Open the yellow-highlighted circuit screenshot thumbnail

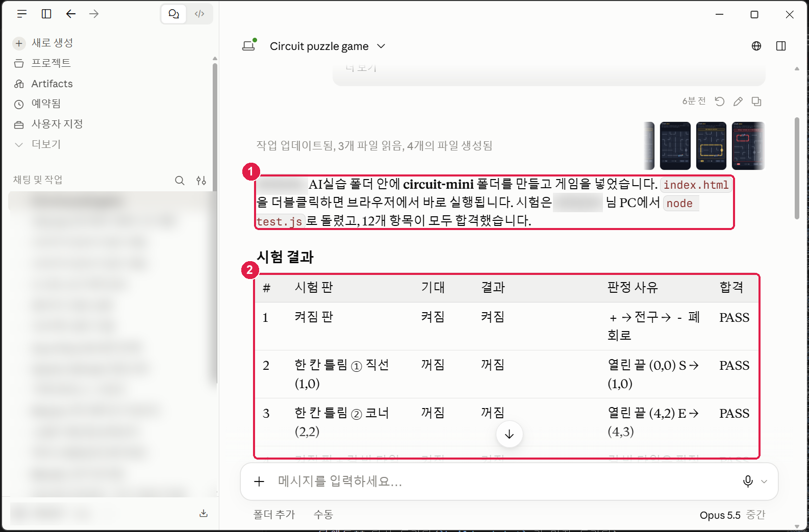[x=711, y=146]
